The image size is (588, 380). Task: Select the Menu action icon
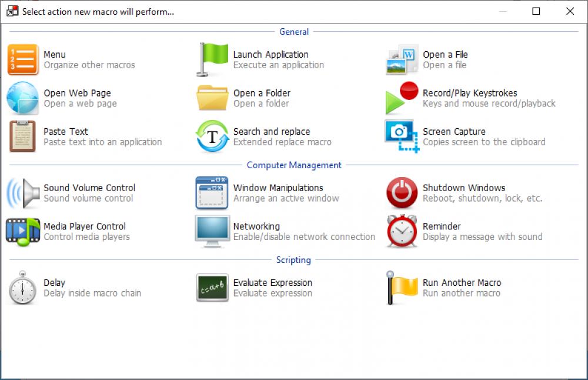click(22, 59)
